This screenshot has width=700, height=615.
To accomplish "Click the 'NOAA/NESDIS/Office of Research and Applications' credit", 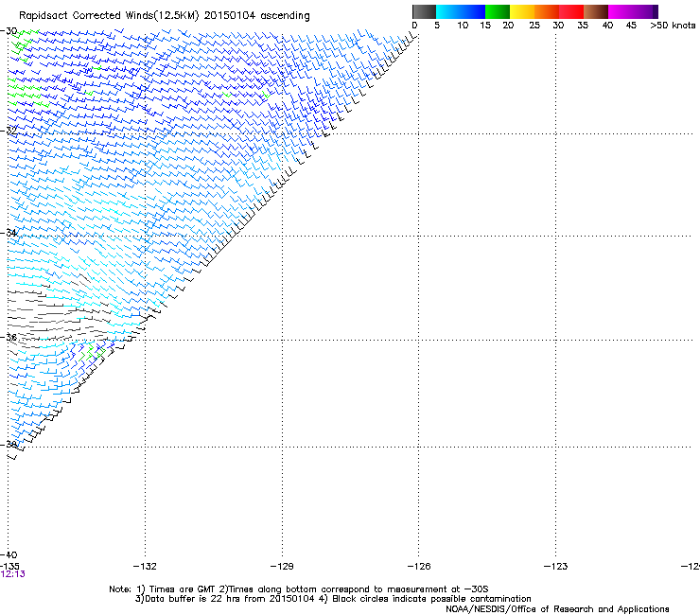I will pos(557,609).
